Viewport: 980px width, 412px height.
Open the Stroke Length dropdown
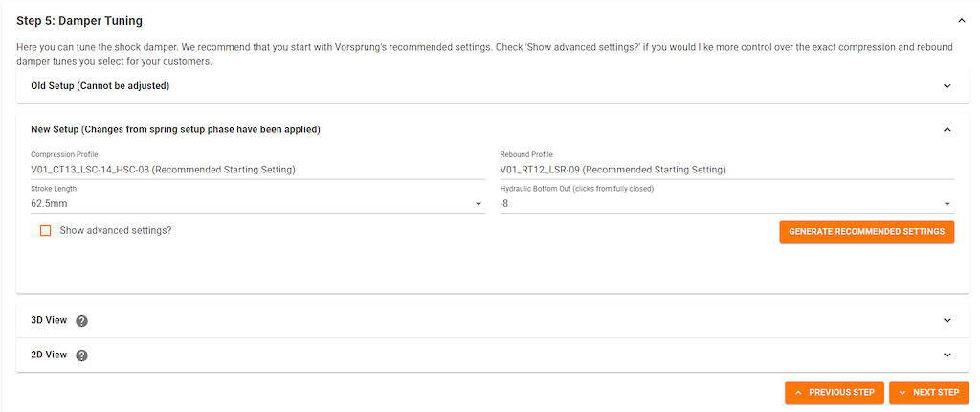251,204
